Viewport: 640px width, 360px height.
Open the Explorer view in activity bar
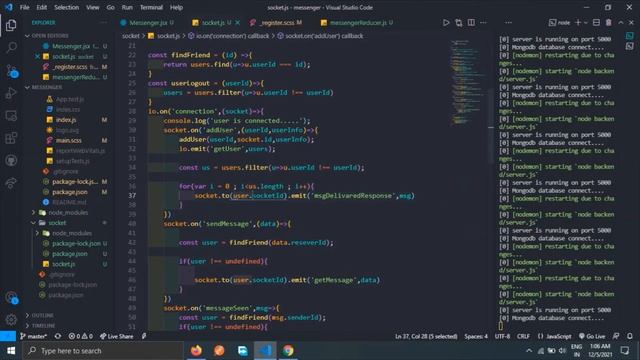(x=11, y=25)
